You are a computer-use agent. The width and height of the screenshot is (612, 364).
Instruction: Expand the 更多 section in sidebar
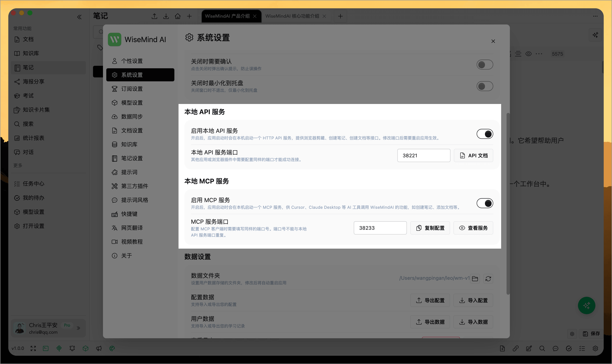click(x=17, y=165)
